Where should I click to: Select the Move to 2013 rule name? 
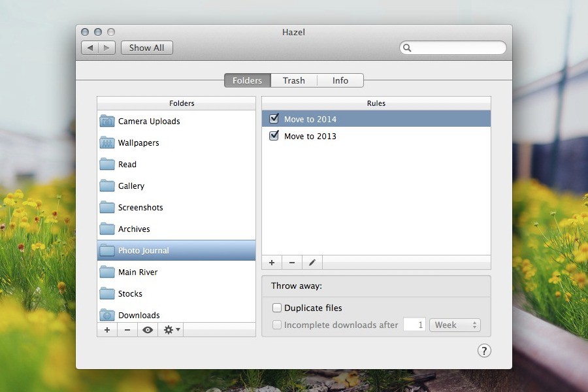point(310,136)
